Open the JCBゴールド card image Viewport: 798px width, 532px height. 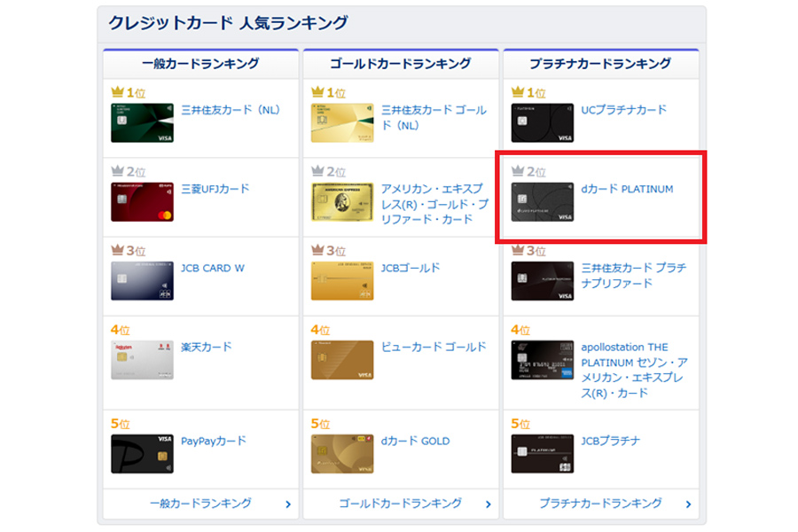click(x=342, y=280)
